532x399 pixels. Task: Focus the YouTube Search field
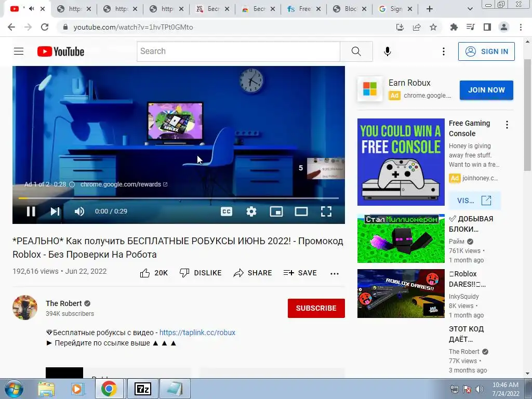pyautogui.click(x=238, y=51)
